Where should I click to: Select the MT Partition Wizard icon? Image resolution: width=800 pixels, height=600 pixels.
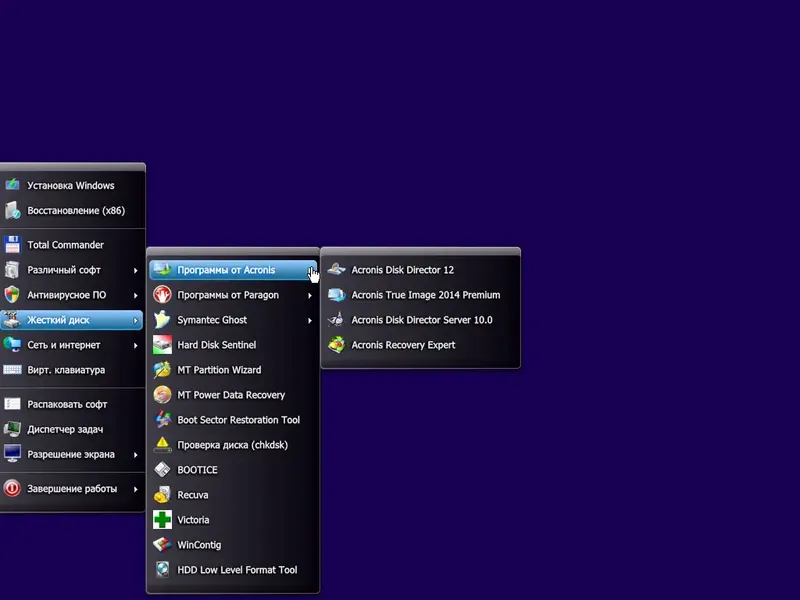click(x=162, y=370)
